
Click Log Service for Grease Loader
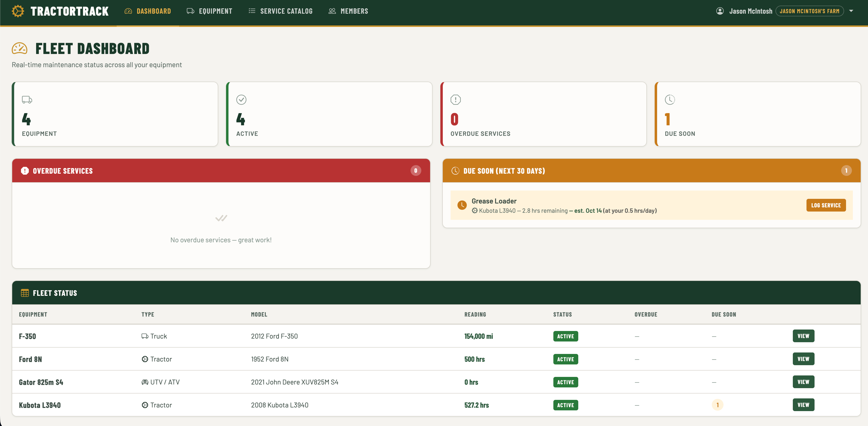pyautogui.click(x=826, y=205)
